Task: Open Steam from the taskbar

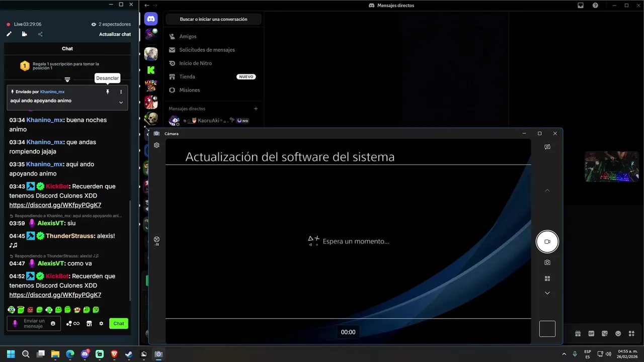Action: pos(129,354)
